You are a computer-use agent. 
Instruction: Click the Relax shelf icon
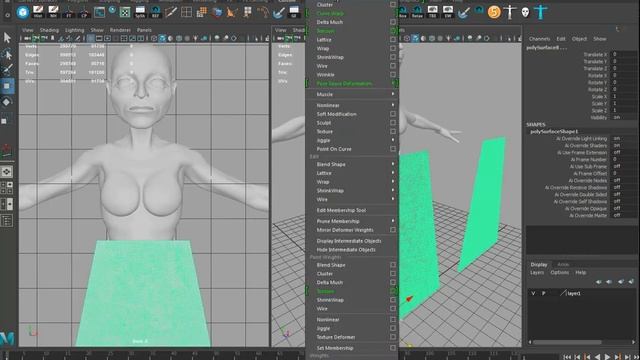click(417, 12)
